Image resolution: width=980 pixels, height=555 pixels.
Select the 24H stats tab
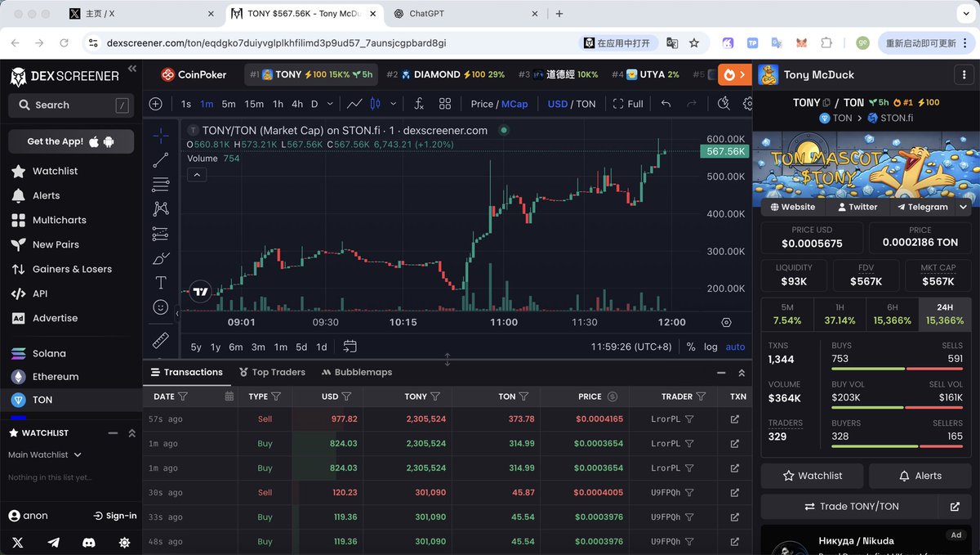point(945,314)
